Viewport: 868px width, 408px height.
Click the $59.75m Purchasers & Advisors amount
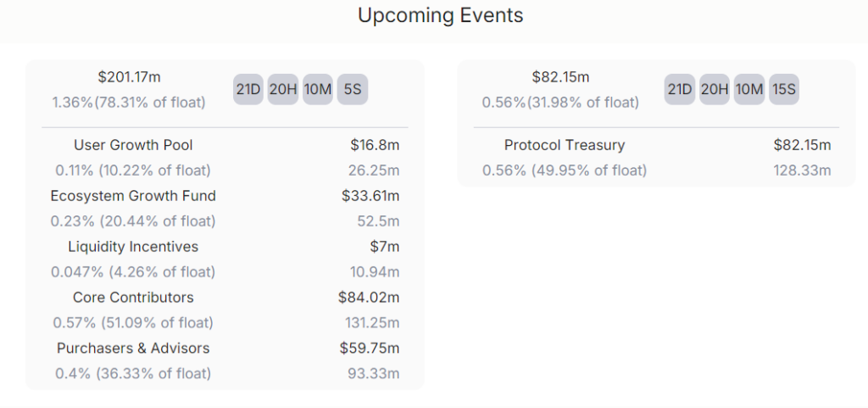coord(369,349)
